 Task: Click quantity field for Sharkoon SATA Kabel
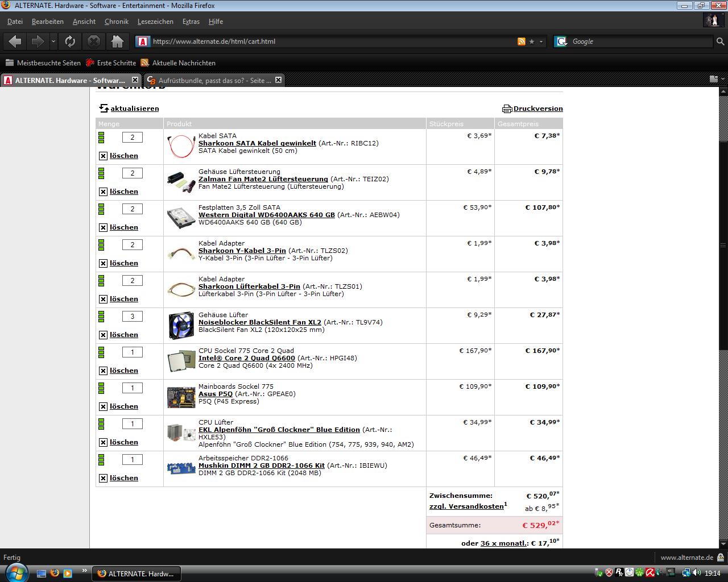[x=133, y=138]
